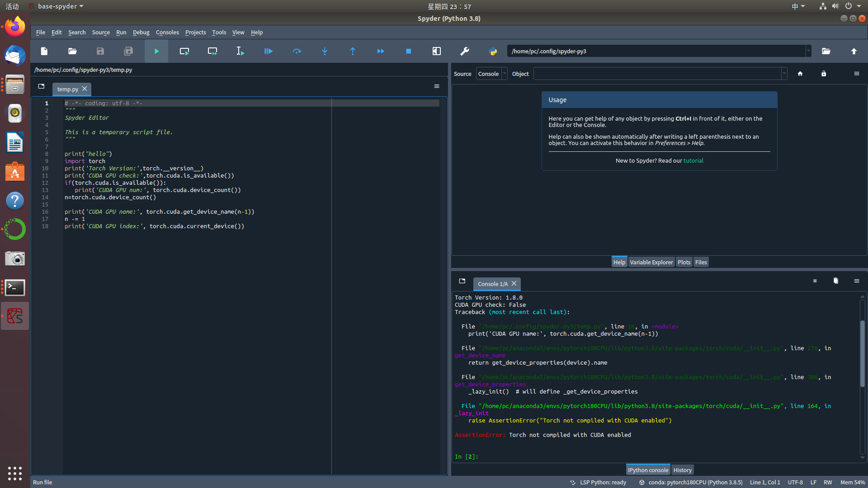Open the Debug menu
Viewport: 868px width, 488px height.
[x=141, y=32]
